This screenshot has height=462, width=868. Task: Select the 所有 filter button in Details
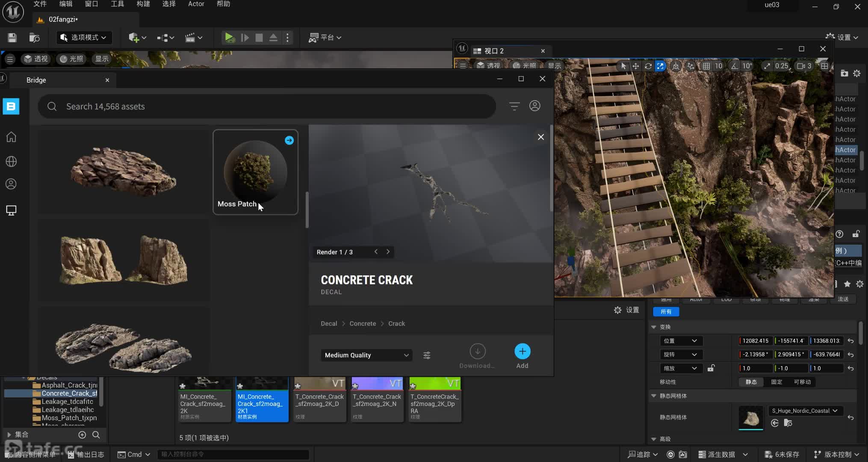click(x=666, y=312)
